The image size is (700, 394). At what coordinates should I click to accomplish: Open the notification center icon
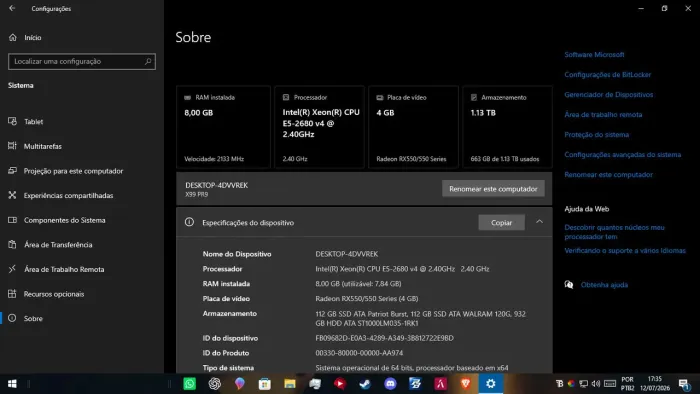pos(684,384)
